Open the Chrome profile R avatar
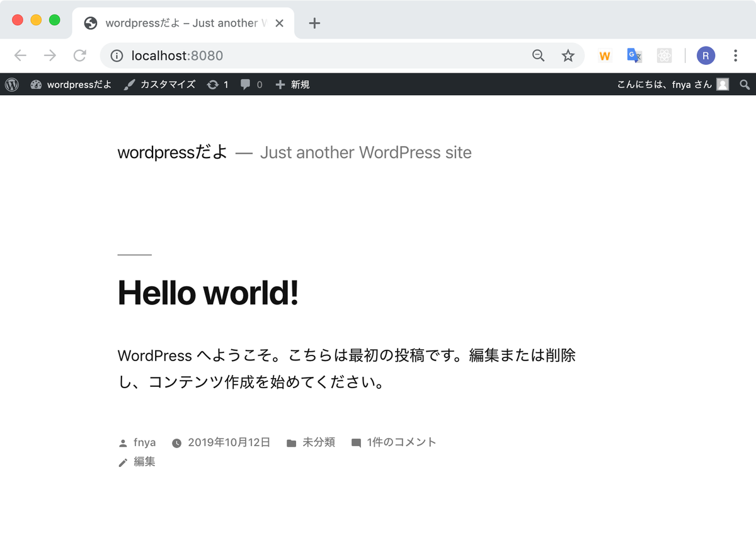 point(706,55)
